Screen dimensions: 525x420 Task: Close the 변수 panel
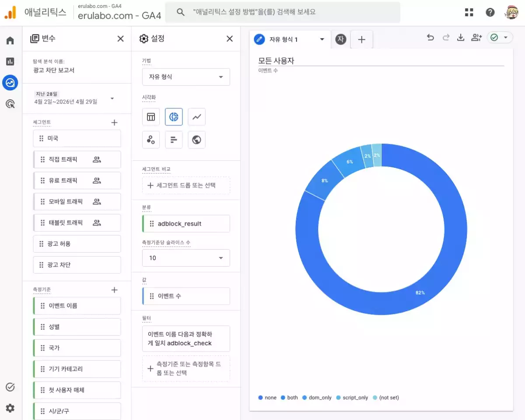tap(121, 39)
